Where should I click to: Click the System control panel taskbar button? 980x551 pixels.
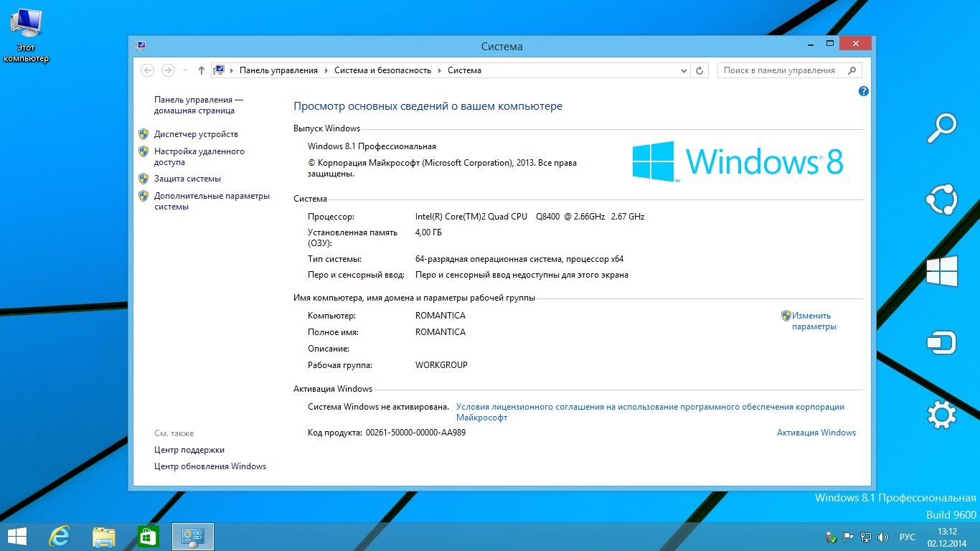(192, 536)
